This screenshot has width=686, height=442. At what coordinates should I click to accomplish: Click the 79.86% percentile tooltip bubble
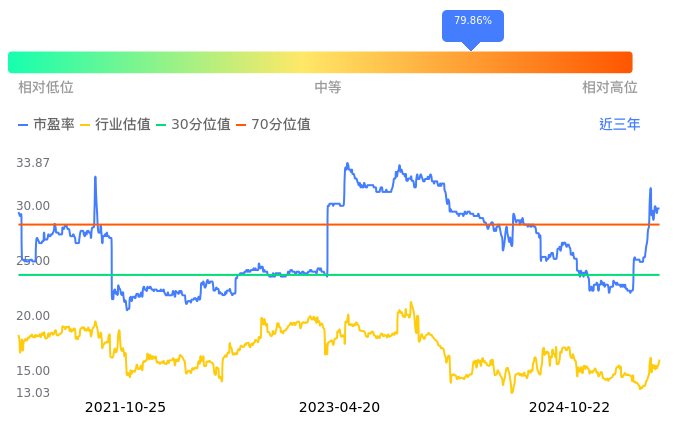[472, 22]
